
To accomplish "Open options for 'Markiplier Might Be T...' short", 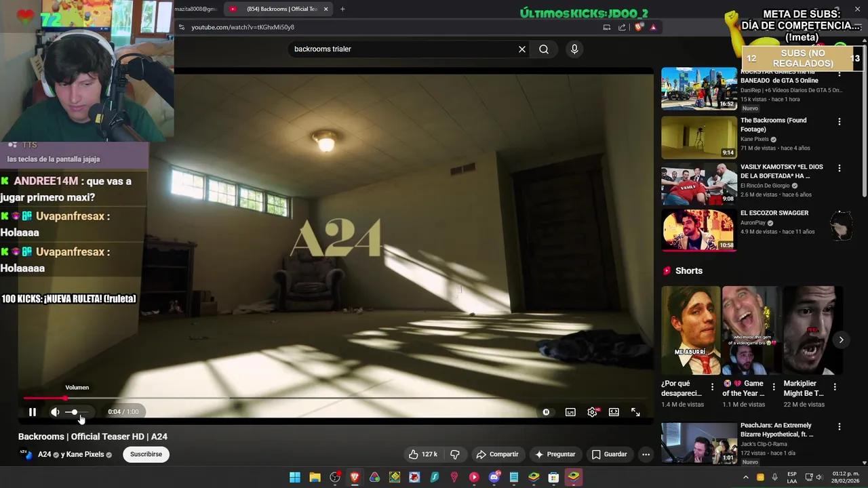I will coord(835,387).
